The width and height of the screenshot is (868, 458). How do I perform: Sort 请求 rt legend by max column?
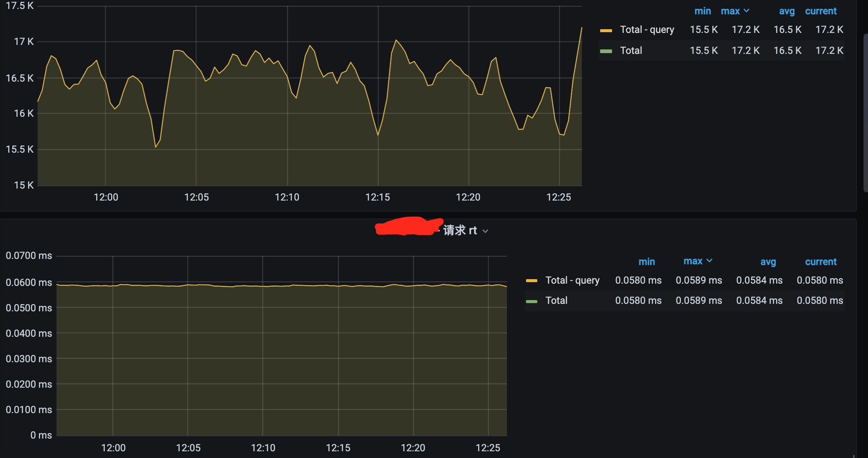coord(693,261)
